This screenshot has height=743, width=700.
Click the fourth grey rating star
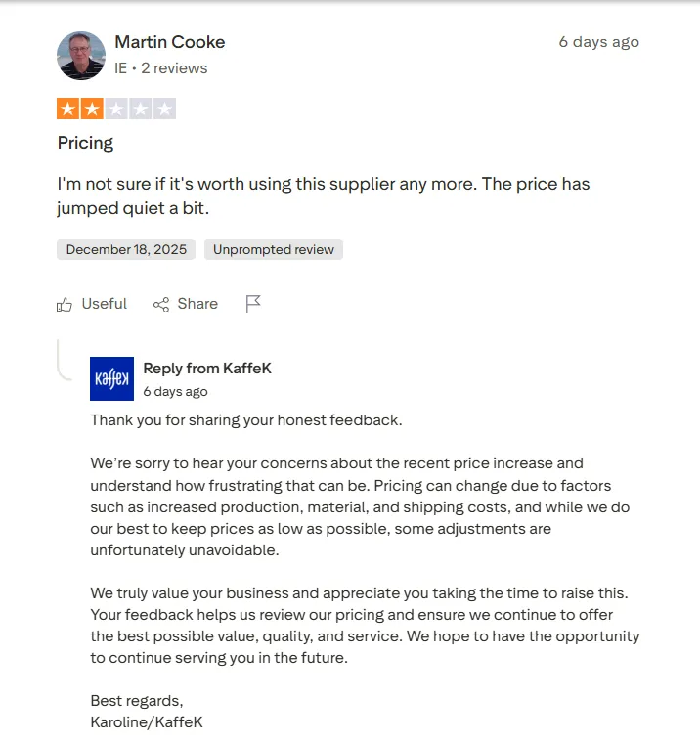(x=141, y=109)
